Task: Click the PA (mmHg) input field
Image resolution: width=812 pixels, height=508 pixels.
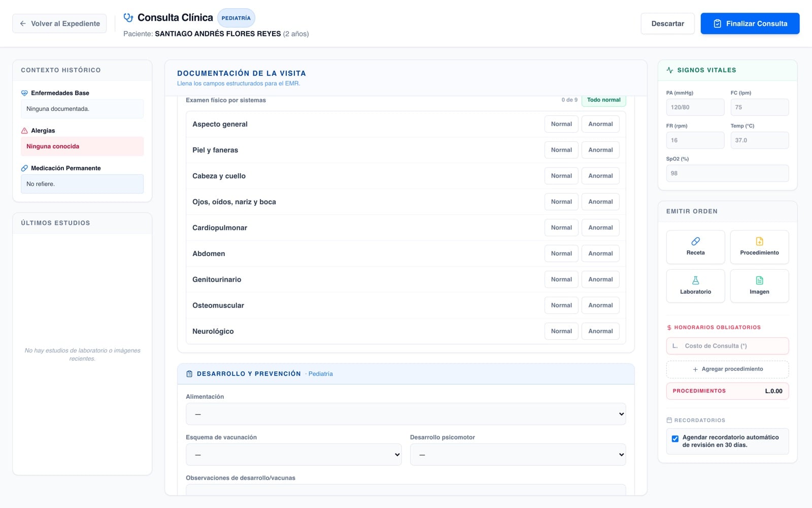Action: click(x=695, y=107)
